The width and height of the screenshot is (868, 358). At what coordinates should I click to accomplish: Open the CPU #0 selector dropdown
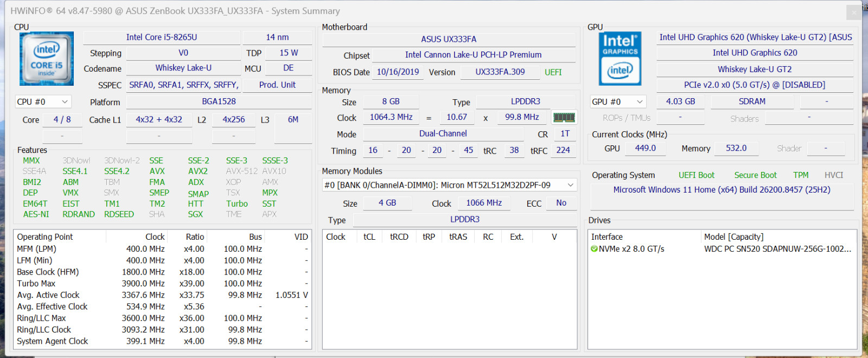click(43, 102)
